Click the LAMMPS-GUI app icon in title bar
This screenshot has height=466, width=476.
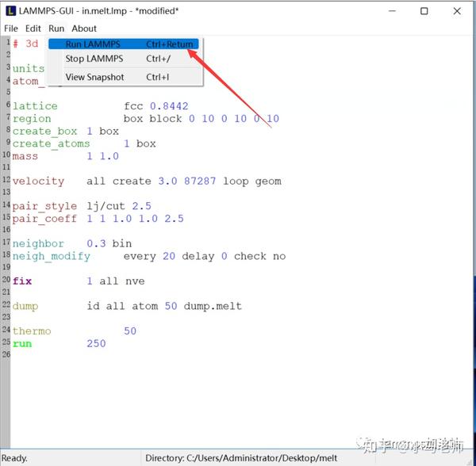pyautogui.click(x=10, y=11)
